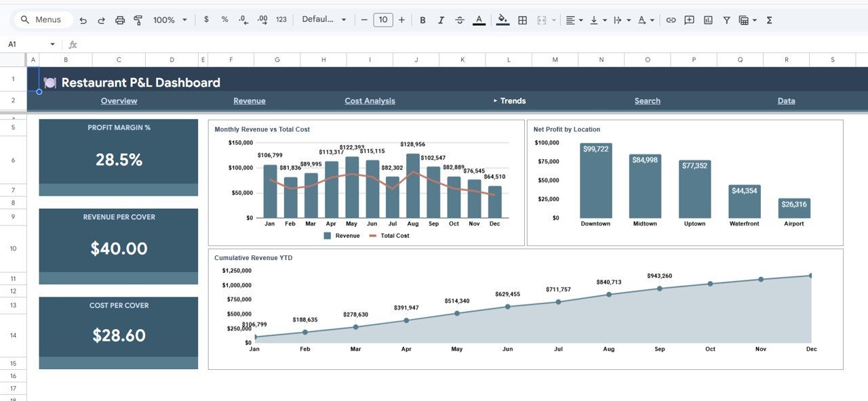Toggle italic formatting
Image resolution: width=868 pixels, height=401 pixels.
[x=441, y=20]
